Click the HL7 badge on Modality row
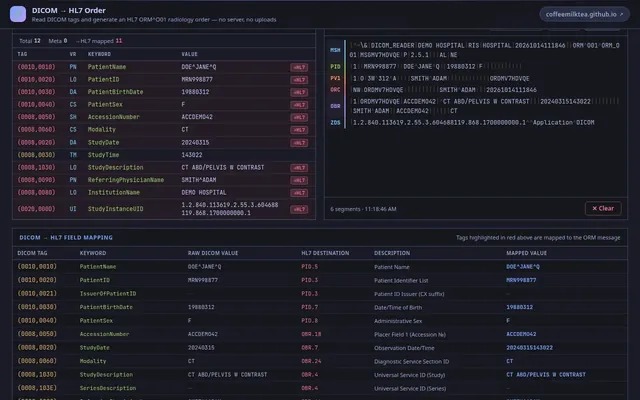This screenshot has width=640, height=400. [299, 130]
